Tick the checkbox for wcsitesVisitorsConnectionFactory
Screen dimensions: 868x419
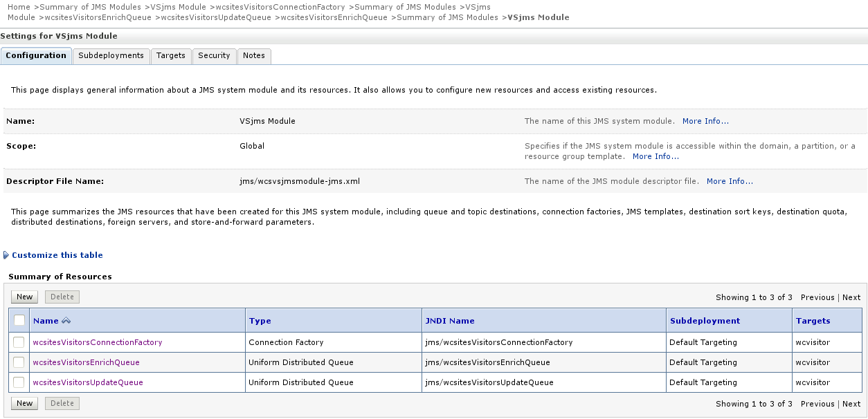[19, 342]
